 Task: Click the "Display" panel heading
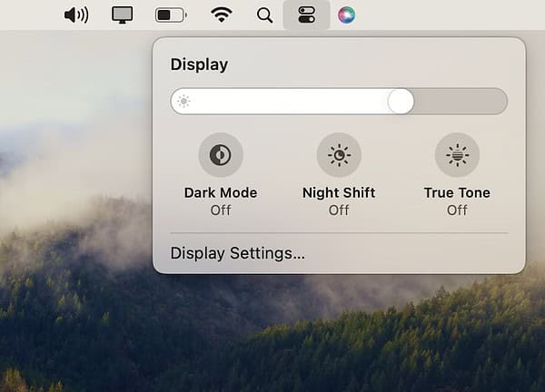click(x=199, y=64)
